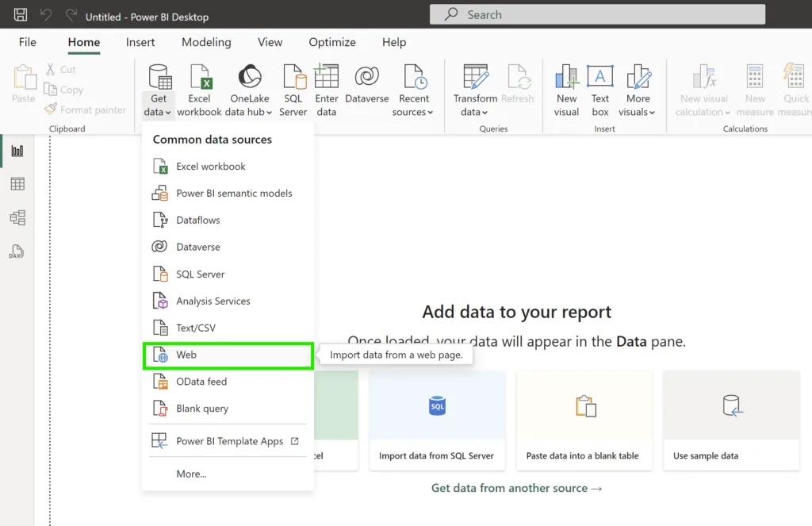
Task: Choose Excel workbook from data sources list
Action: click(x=228, y=167)
